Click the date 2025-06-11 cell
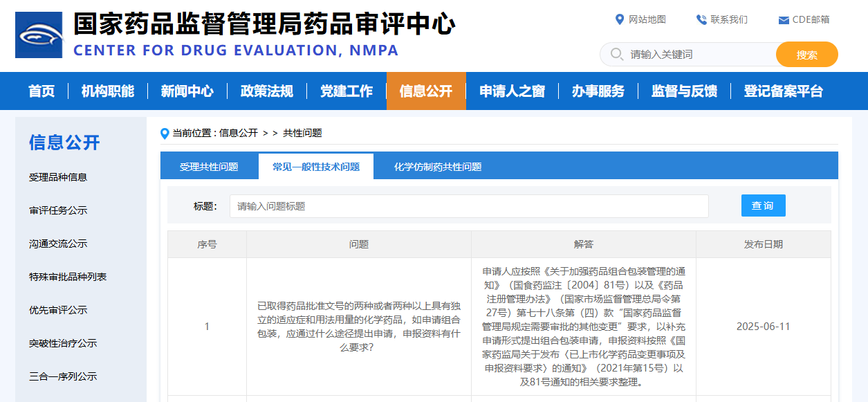The image size is (868, 402). 764,327
